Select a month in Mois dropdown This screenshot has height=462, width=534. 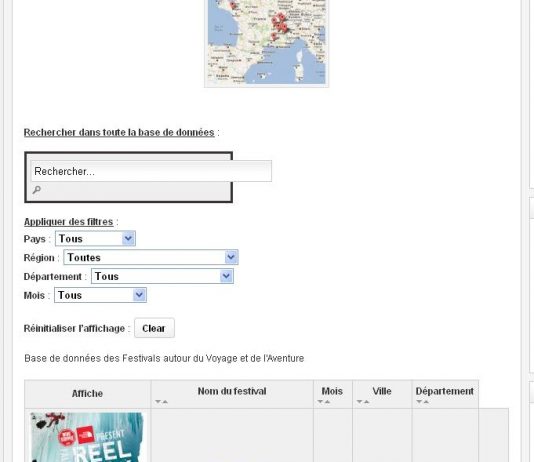click(x=100, y=295)
